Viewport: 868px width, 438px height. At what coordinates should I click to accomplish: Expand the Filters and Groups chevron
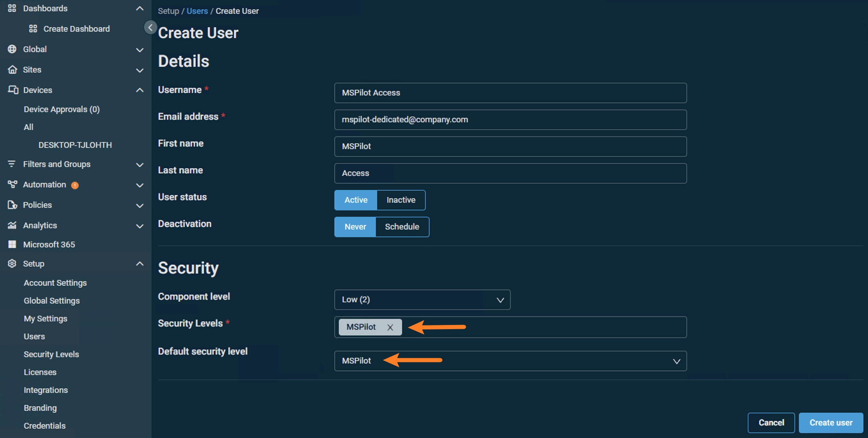[139, 165]
